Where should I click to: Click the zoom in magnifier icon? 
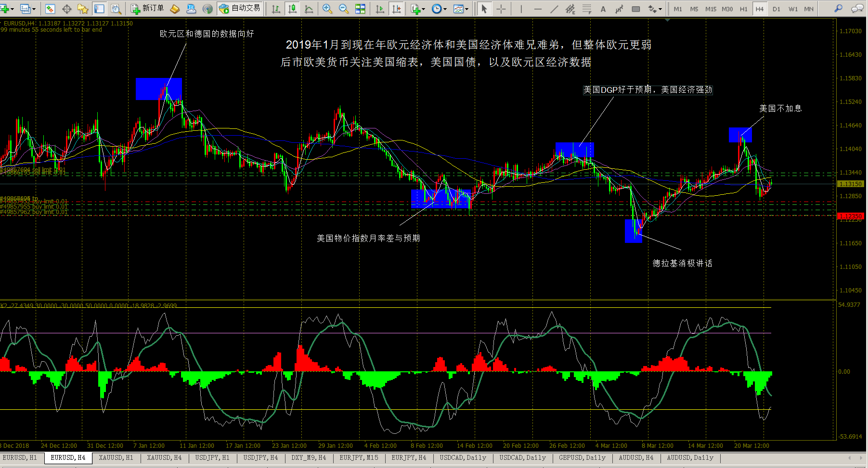pos(327,9)
